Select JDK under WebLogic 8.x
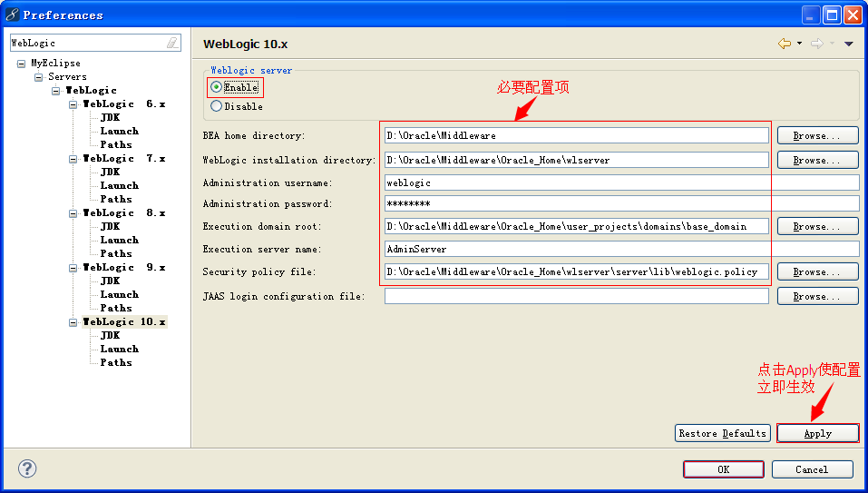The height and width of the screenshot is (493, 868). pos(110,226)
